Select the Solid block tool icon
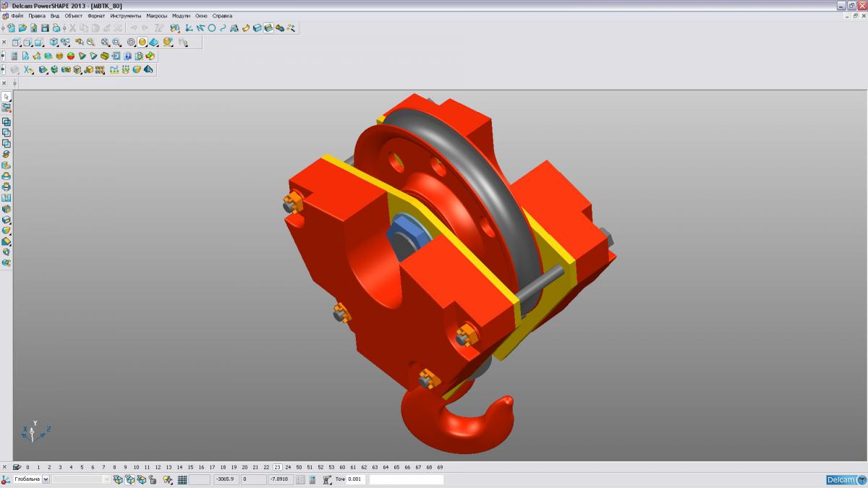Image resolution: width=868 pixels, height=488 pixels. pyautogui.click(x=258, y=28)
